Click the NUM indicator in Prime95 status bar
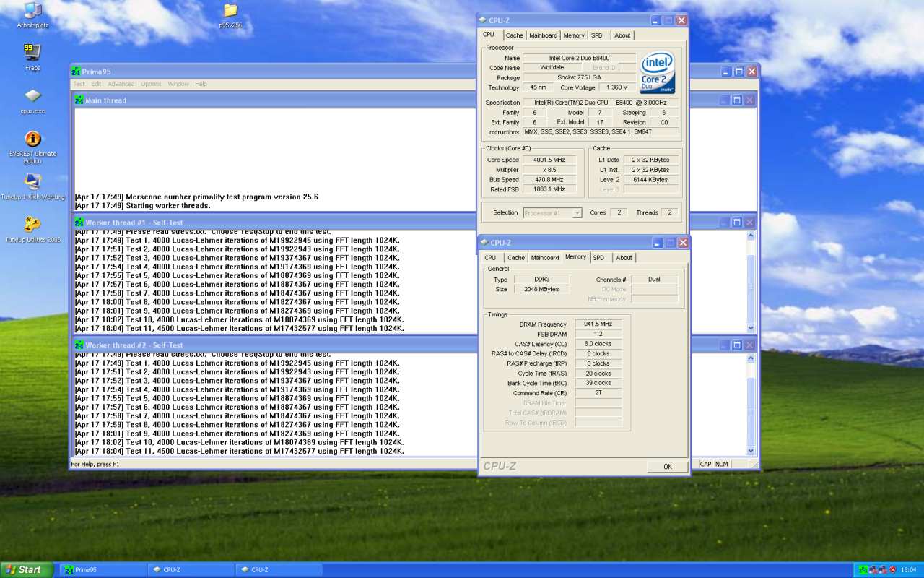 [722, 464]
